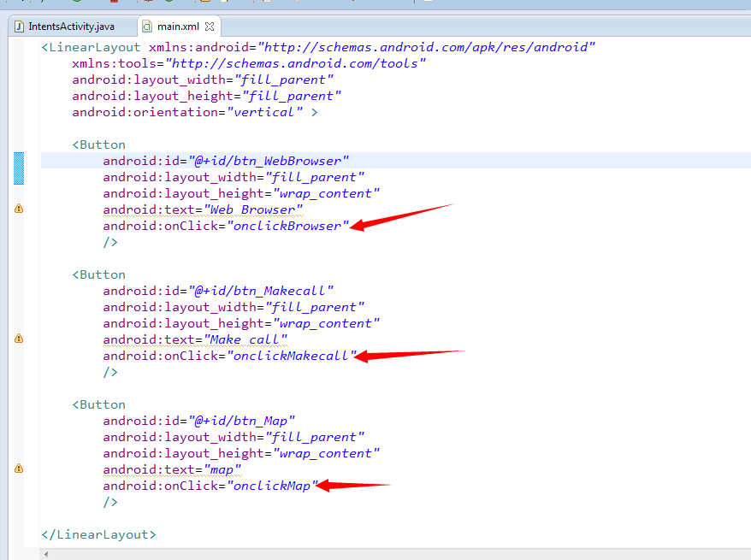Click the xmlns:tools attribute line

[x=249, y=63]
